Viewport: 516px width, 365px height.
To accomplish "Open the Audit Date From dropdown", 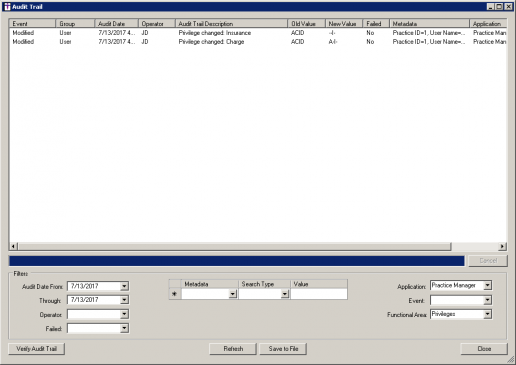I will tap(124, 286).
